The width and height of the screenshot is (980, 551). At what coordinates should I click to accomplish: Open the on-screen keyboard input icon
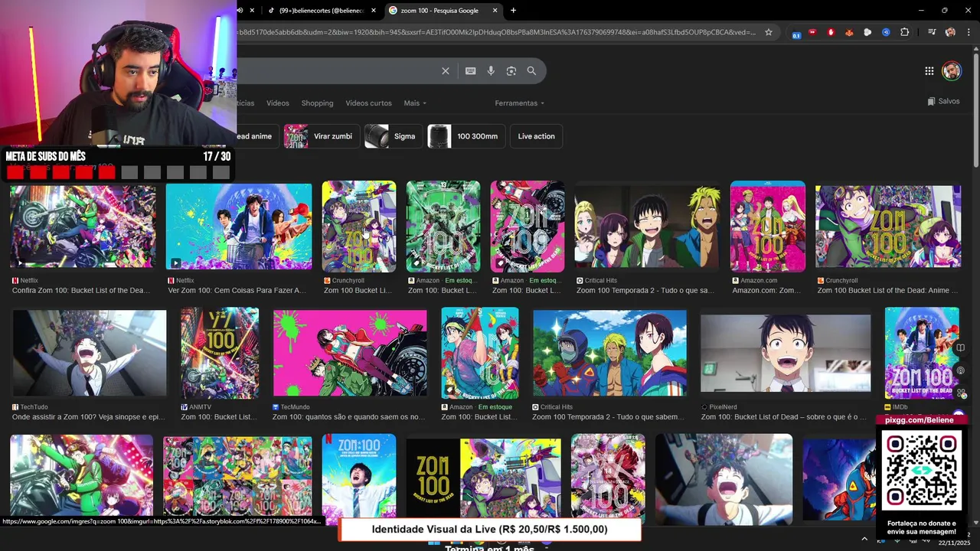(x=471, y=71)
